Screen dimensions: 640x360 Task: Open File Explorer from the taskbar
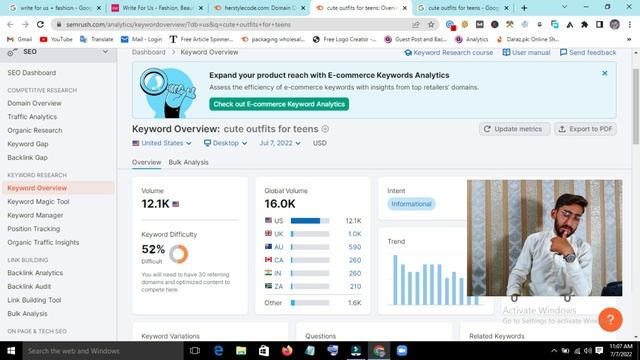(241, 351)
